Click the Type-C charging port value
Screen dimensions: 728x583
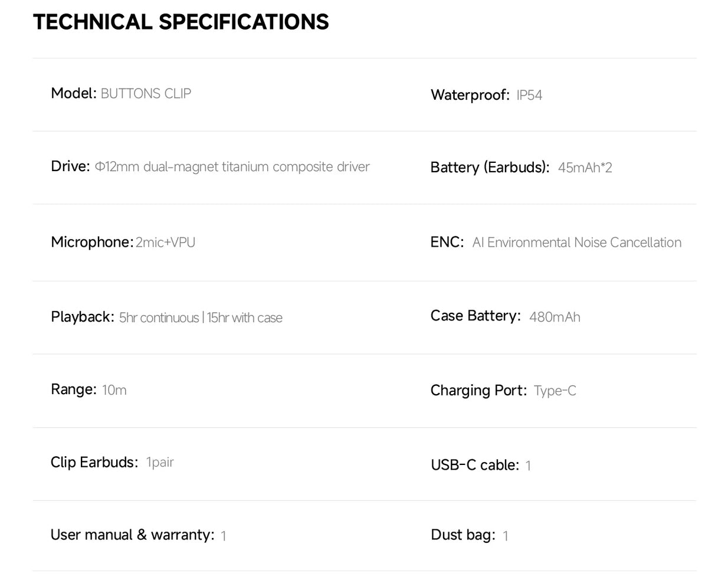tap(555, 391)
